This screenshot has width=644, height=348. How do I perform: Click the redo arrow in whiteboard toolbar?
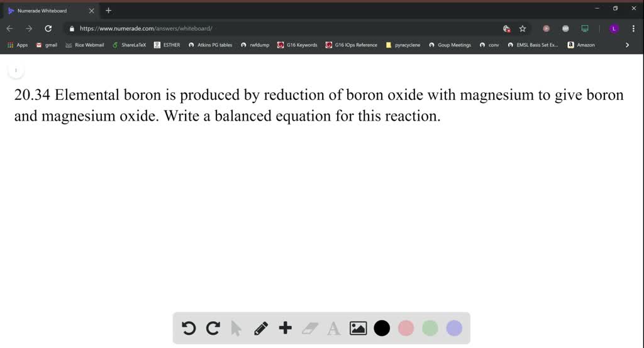pos(213,328)
